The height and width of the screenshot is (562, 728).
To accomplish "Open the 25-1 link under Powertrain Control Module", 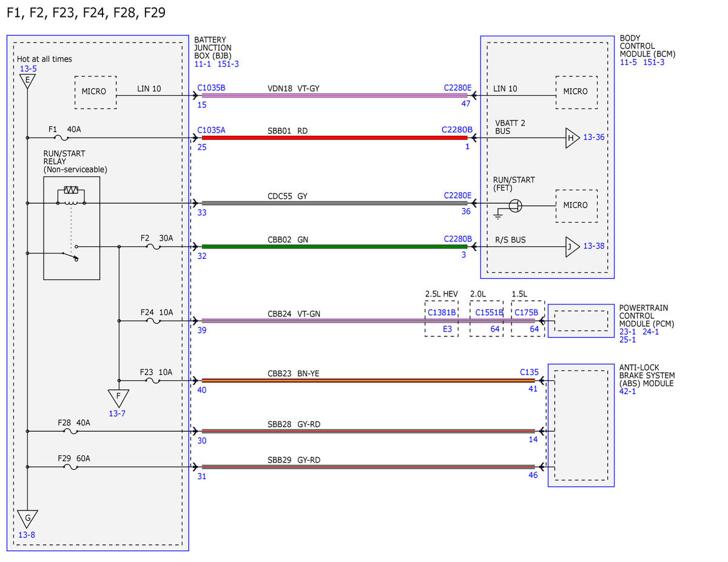I will tap(629, 340).
